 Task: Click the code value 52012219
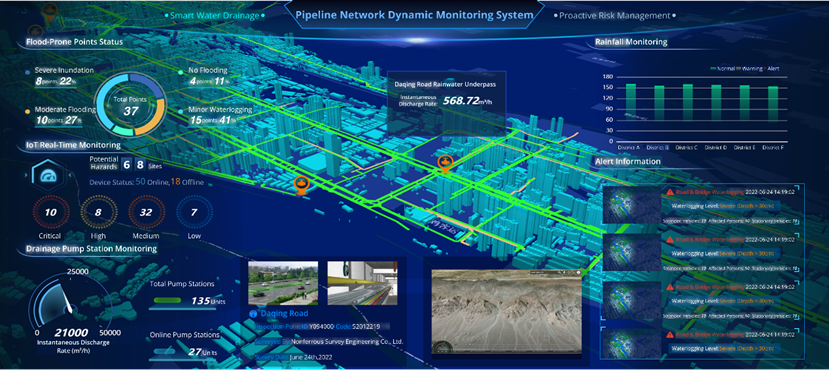pyautogui.click(x=365, y=327)
